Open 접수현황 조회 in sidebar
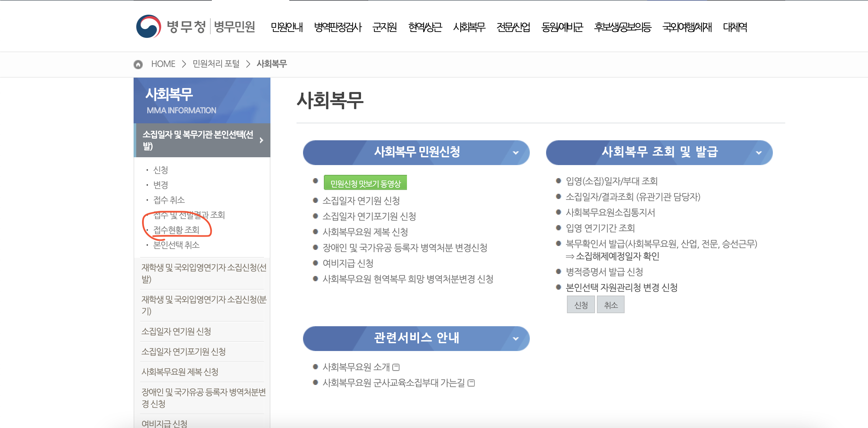This screenshot has height=428, width=868. coord(176,230)
